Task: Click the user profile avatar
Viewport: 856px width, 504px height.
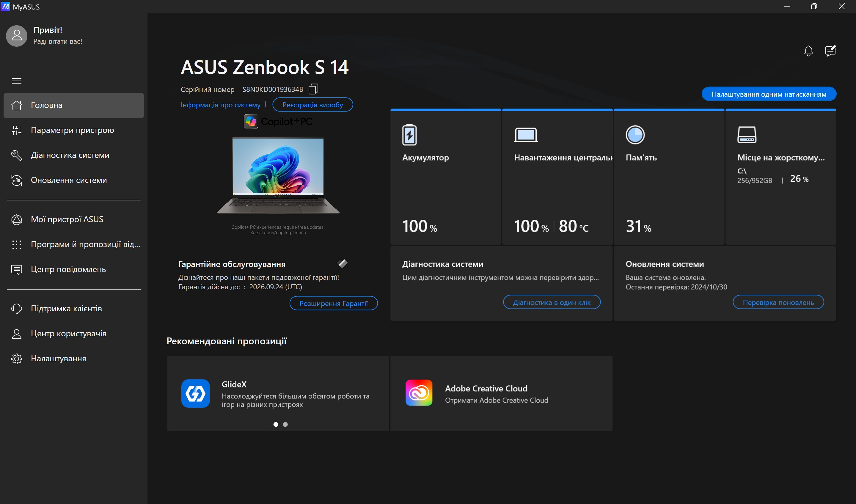Action: point(17,36)
